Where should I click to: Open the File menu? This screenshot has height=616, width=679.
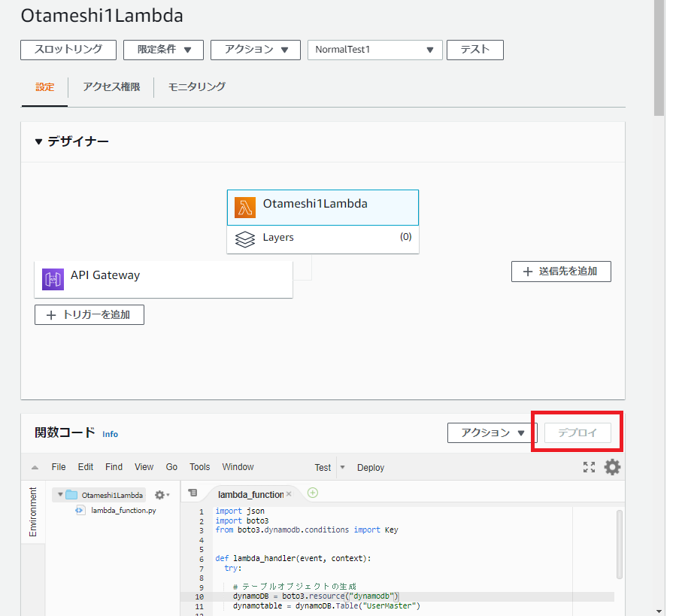59,467
